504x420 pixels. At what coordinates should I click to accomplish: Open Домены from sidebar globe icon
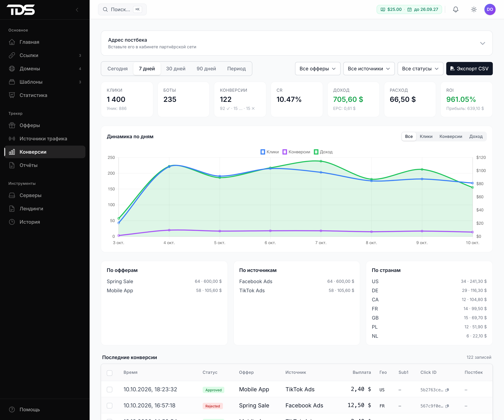12,69
